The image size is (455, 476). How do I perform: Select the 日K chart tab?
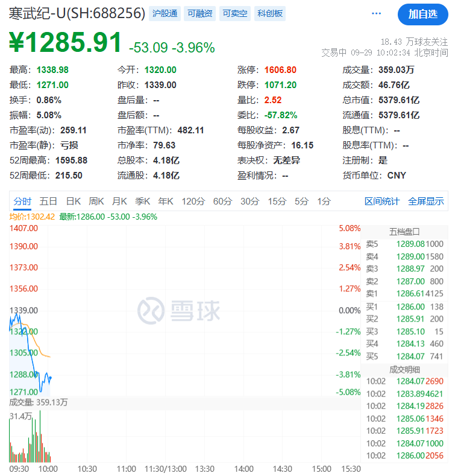74,202
